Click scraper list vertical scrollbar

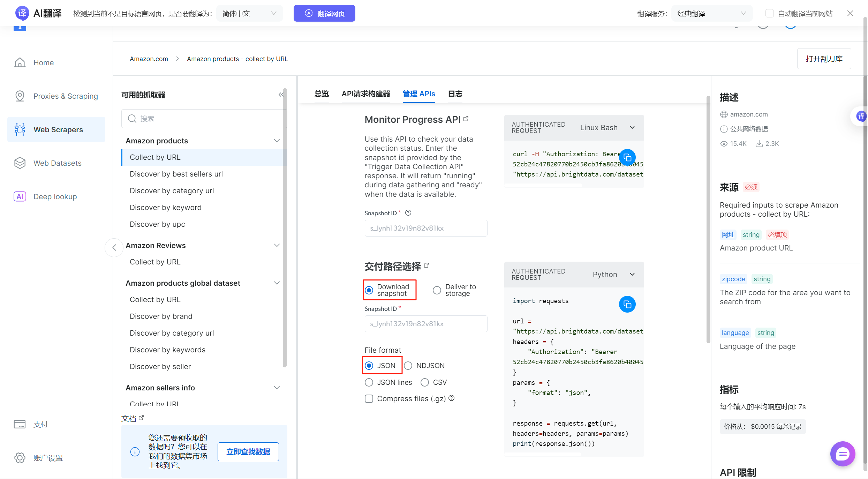click(285, 228)
